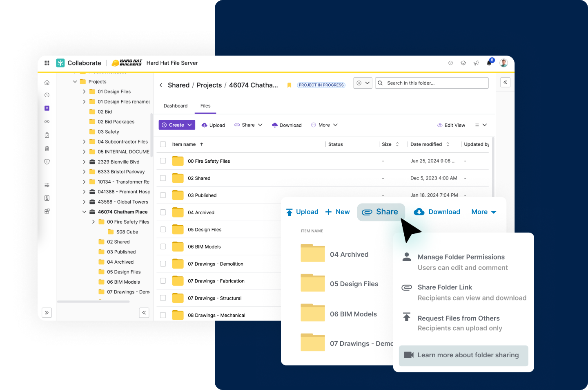Click the apps grid icon top left
588x390 pixels.
tap(47, 63)
